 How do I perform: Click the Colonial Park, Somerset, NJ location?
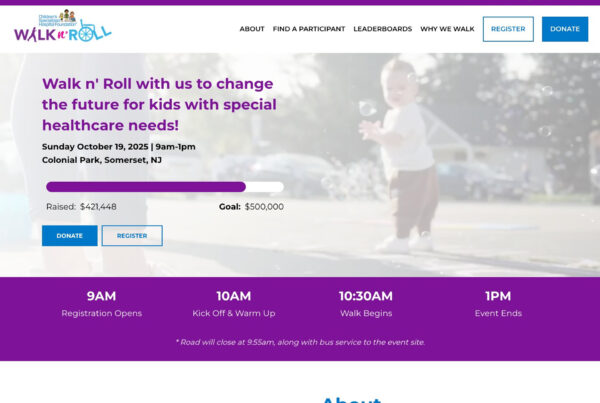point(102,160)
